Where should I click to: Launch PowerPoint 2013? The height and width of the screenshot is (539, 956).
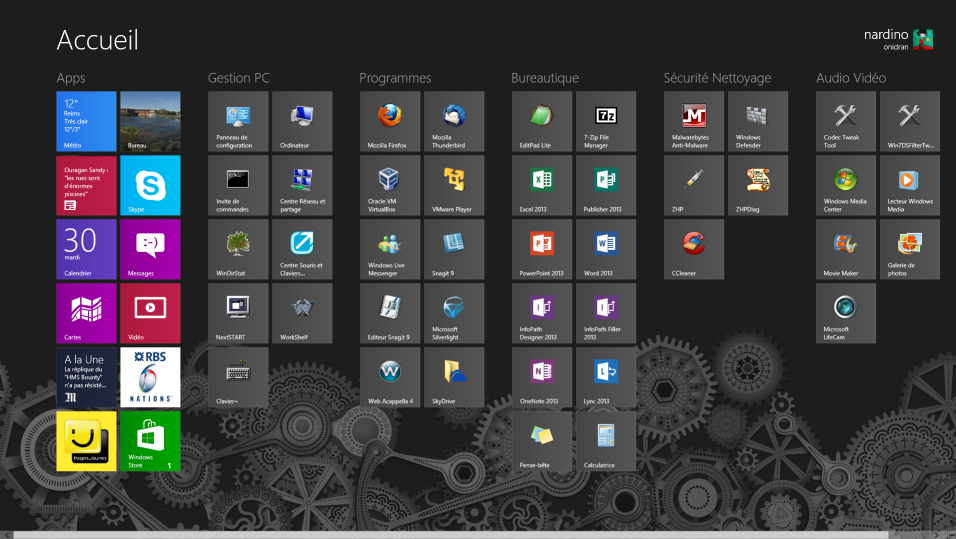542,250
